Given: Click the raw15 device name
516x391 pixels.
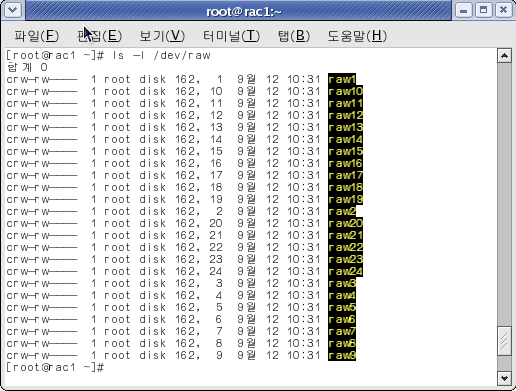Looking at the screenshot, I should (x=345, y=151).
